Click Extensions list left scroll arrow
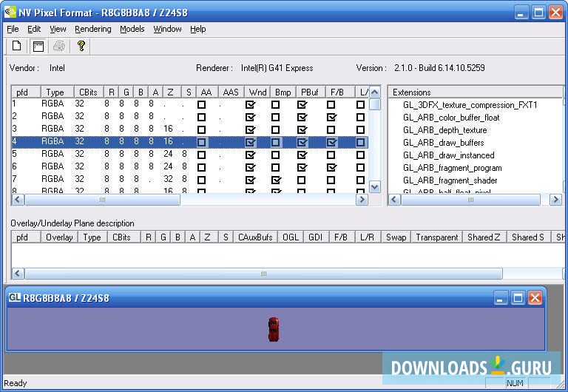The width and height of the screenshot is (568, 392). 395,200
